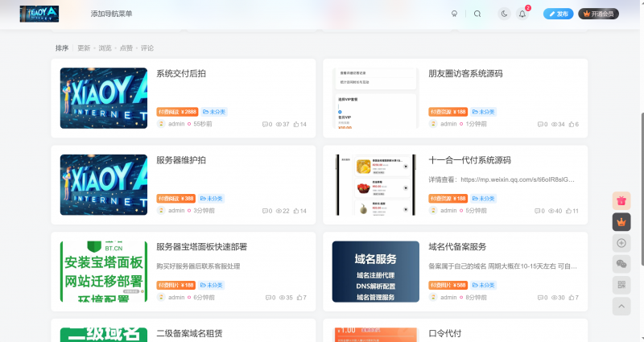Click the crown VIP floating icon
Viewport: 644px width, 342px height.
click(x=621, y=222)
